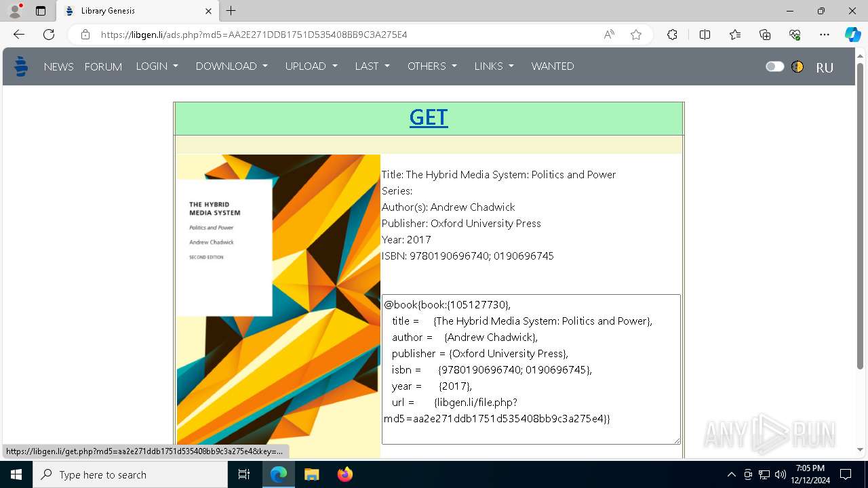Screen dimensions: 868x488
Task: Switch language to RU
Action: click(825, 67)
